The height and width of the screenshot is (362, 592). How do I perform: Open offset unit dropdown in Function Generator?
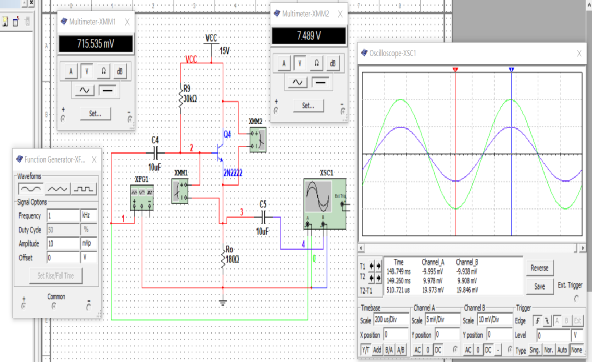pos(89,258)
